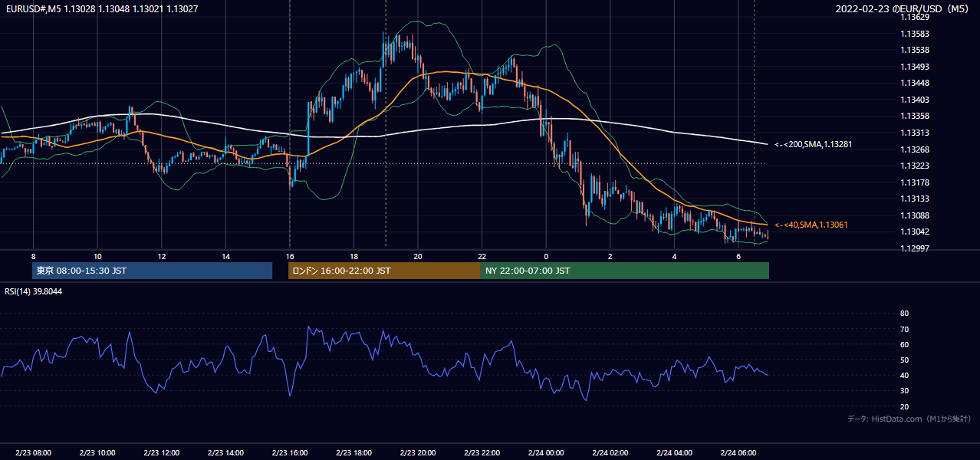Viewport: 980px width, 460px height.
Task: Click price axis label 1.13358
Action: (915, 116)
